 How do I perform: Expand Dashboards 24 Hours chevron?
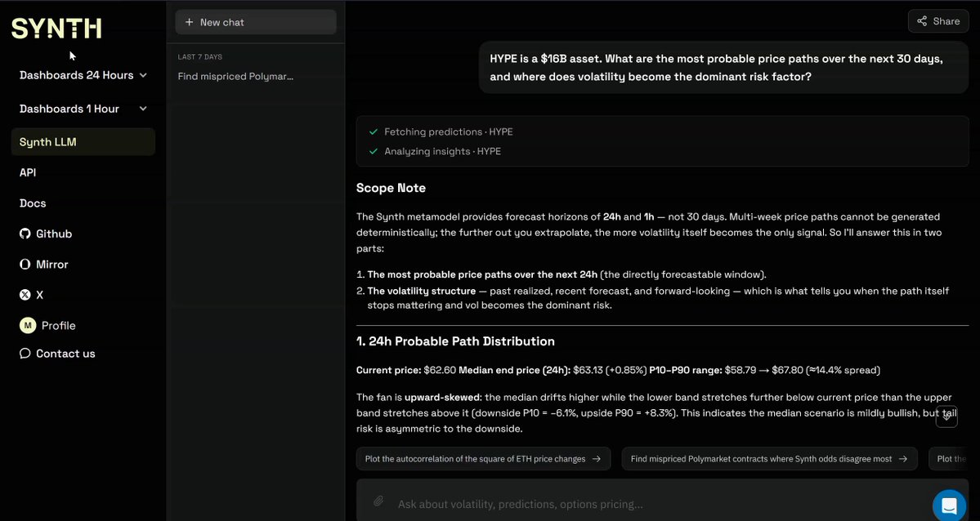[x=143, y=75]
